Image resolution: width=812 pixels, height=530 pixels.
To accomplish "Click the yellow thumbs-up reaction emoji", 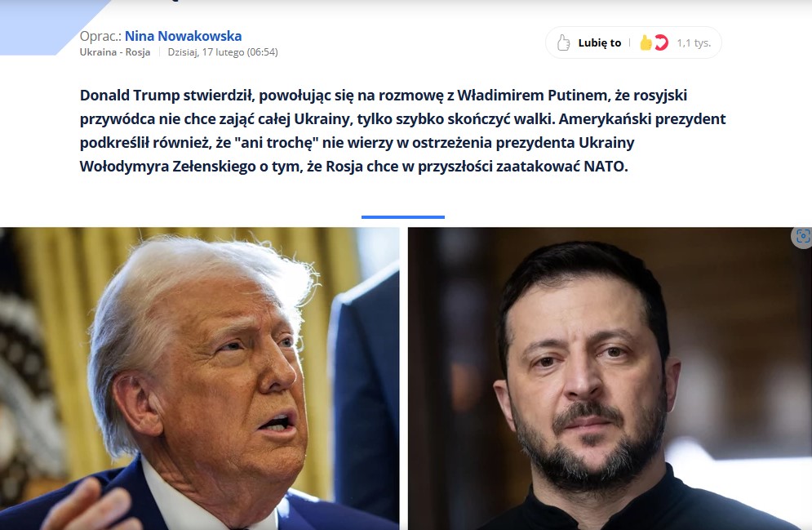I will click(x=646, y=42).
